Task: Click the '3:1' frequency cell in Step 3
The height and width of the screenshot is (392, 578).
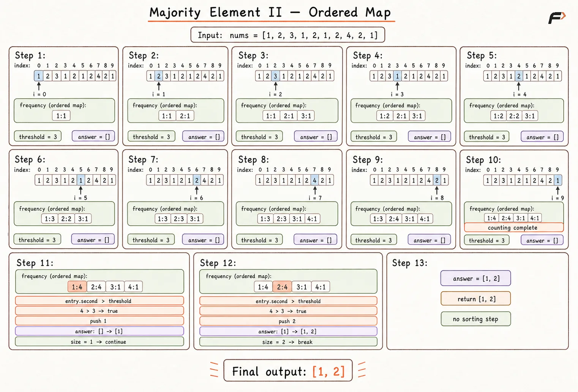Action: 306,116
